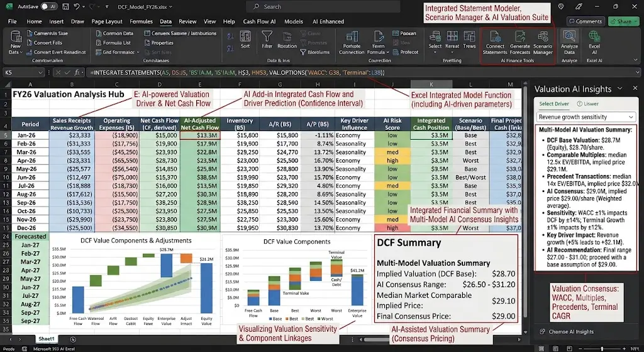Viewport: 644px width, 352px height.
Task: Switch to the Models ribbon tab
Action: (x=294, y=21)
